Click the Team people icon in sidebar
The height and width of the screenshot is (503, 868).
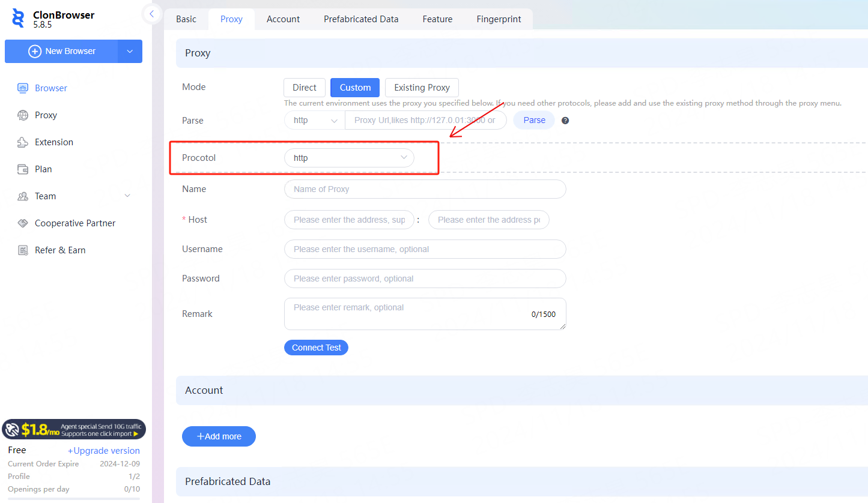point(23,196)
